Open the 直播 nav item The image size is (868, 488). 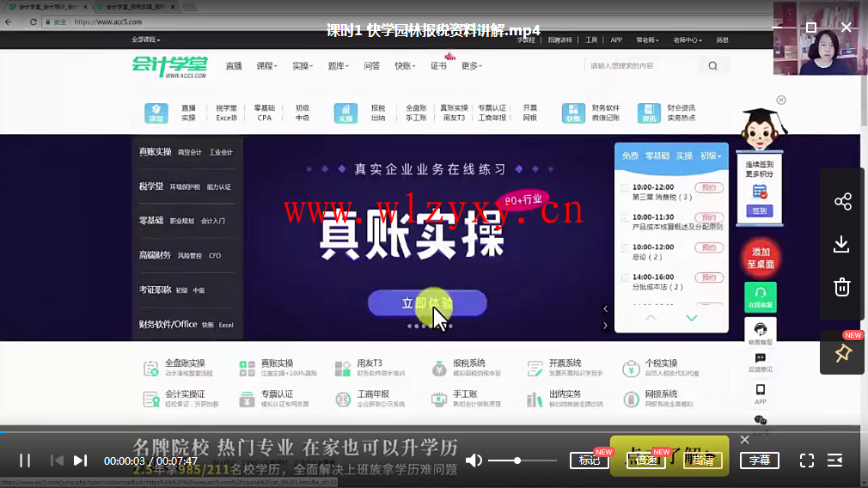(234, 66)
